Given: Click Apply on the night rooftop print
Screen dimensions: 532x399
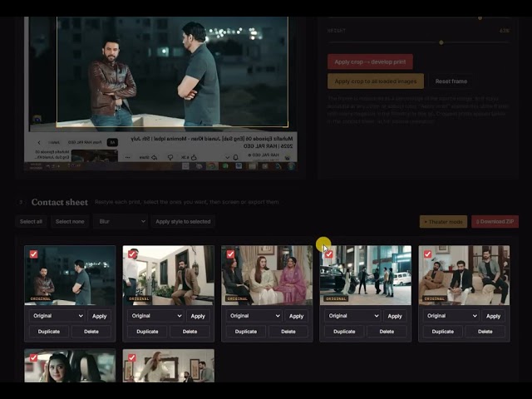Looking at the screenshot, I should (x=100, y=316).
